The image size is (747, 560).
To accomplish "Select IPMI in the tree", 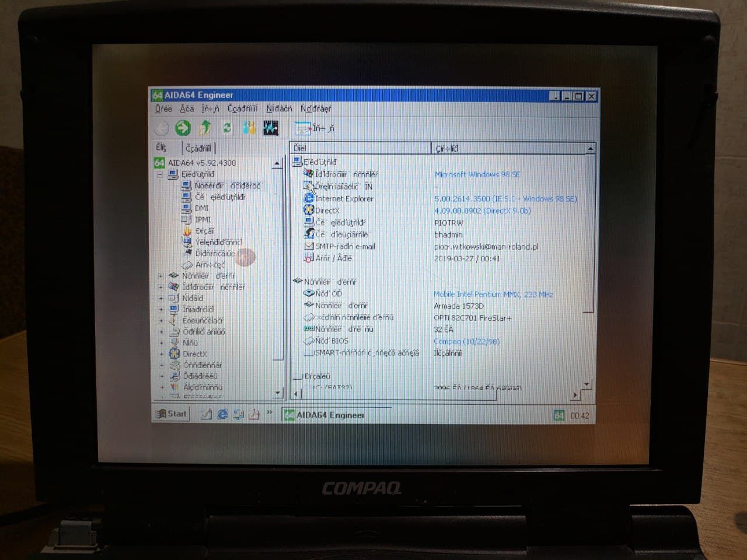I will (x=203, y=219).
